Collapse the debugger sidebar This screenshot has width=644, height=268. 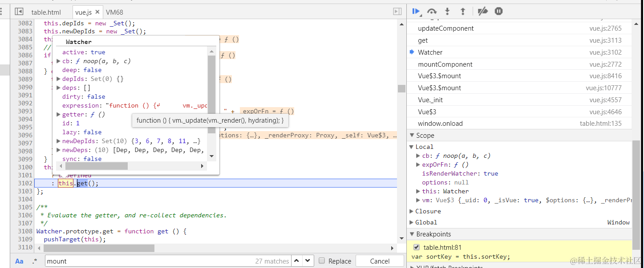tap(397, 12)
